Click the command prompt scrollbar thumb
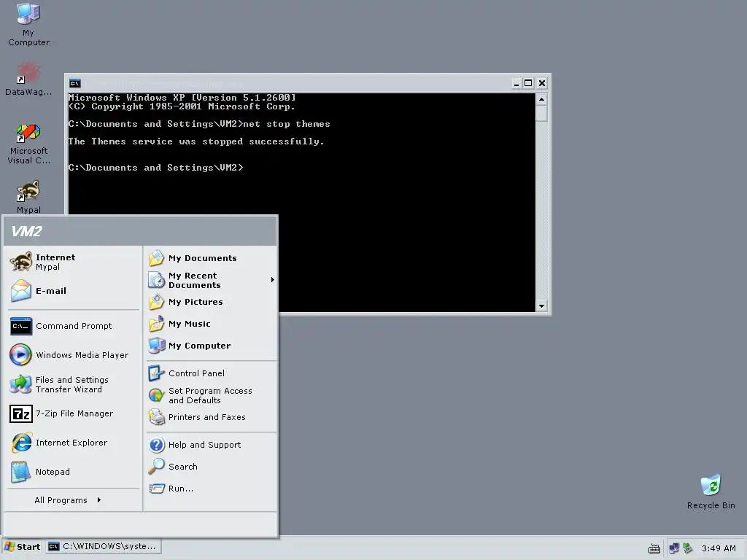 click(x=541, y=113)
